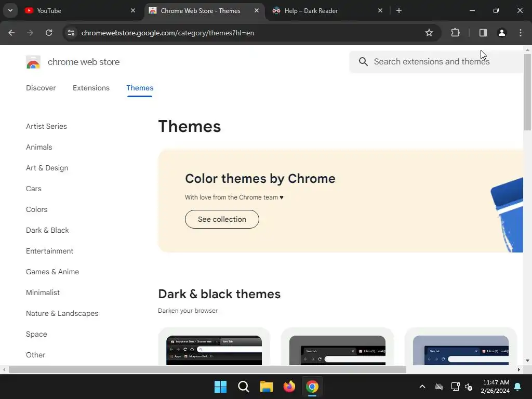Browse the Animals category
532x399 pixels.
39,147
